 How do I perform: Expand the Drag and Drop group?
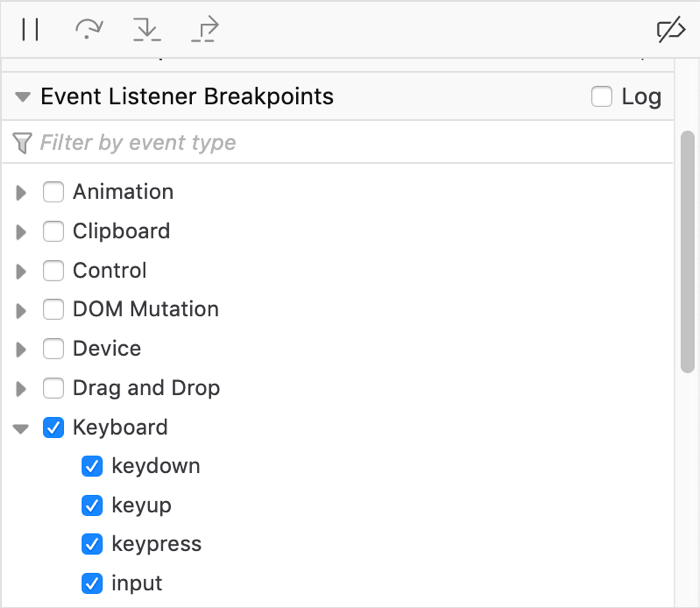21,389
